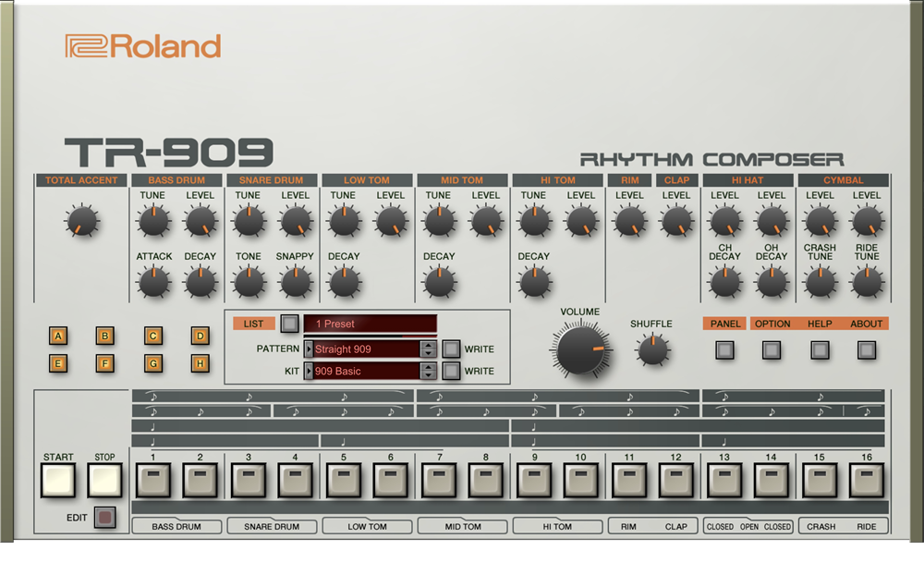The height and width of the screenshot is (563, 924).
Task: Select pattern bank E
Action: (x=57, y=363)
